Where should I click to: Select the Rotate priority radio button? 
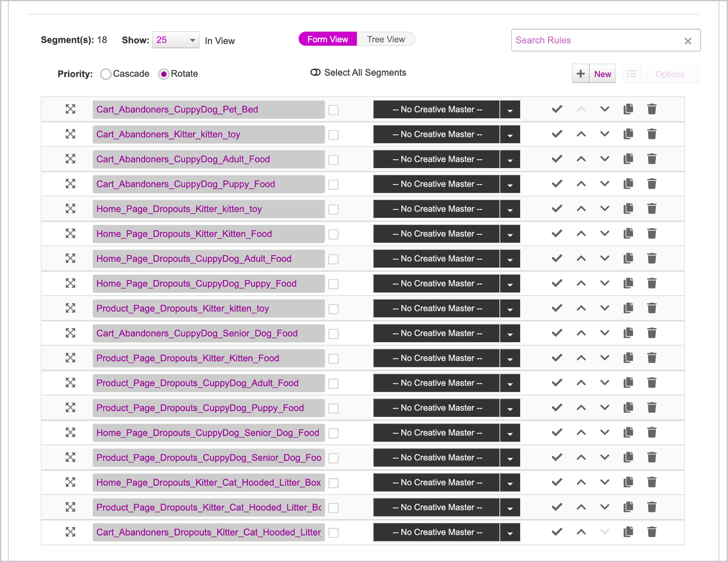point(164,74)
